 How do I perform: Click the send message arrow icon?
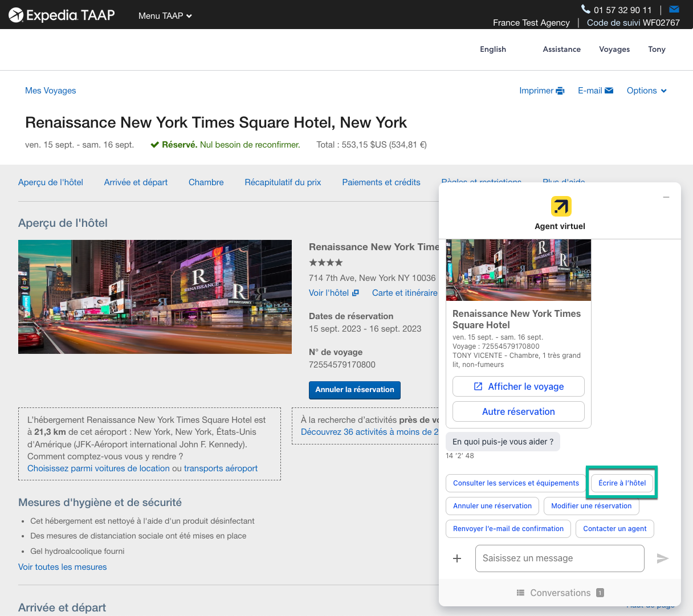coord(662,558)
